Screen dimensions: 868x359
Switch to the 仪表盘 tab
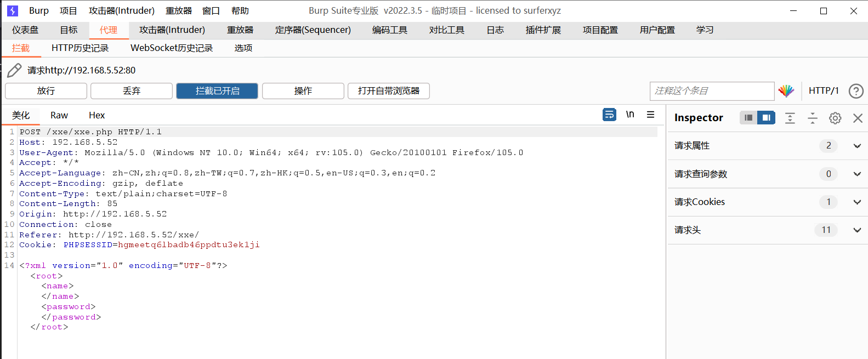point(25,30)
